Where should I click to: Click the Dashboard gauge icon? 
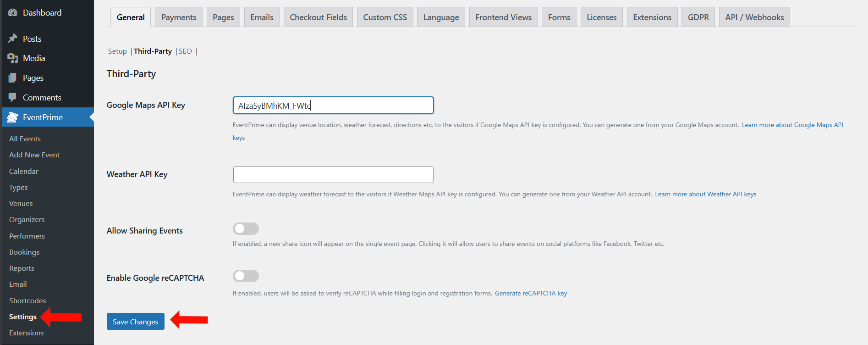click(x=13, y=13)
